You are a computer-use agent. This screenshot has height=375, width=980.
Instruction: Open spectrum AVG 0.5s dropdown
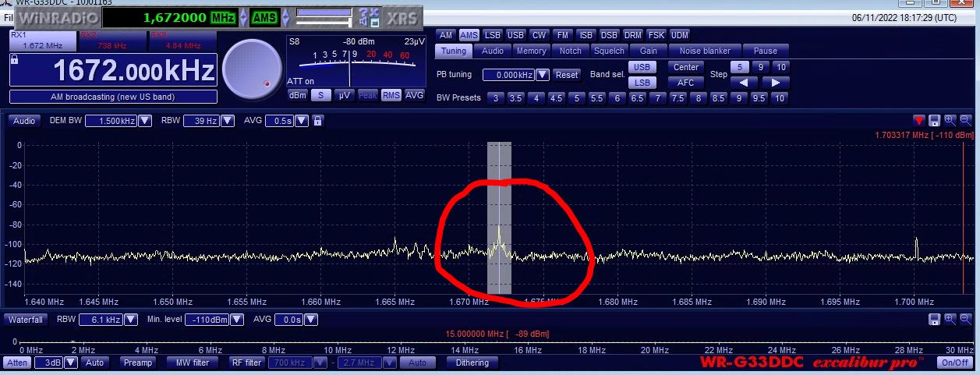(x=301, y=121)
